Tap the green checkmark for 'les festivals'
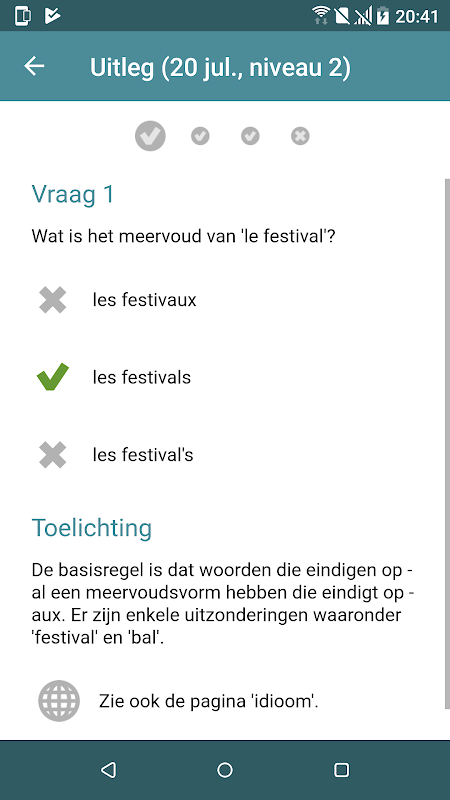Image resolution: width=450 pixels, height=800 pixels. click(53, 377)
